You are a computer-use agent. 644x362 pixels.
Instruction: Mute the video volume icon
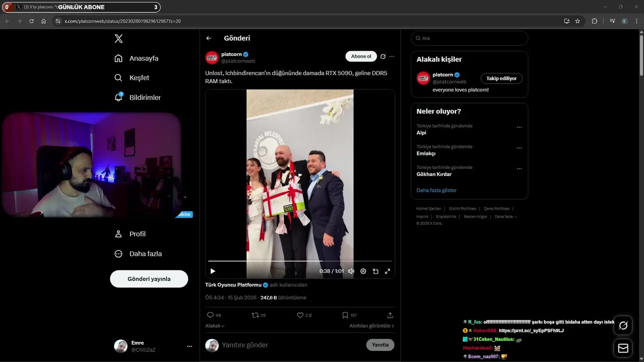[351, 271]
